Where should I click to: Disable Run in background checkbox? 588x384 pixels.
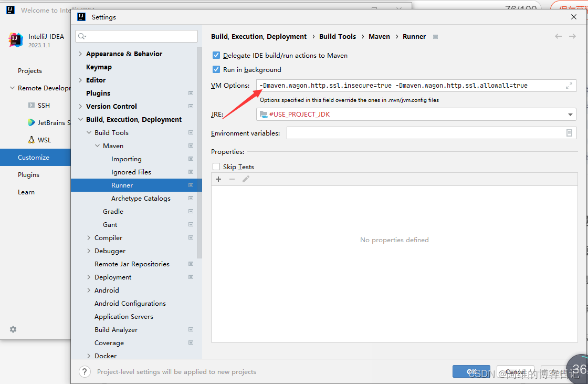click(216, 69)
